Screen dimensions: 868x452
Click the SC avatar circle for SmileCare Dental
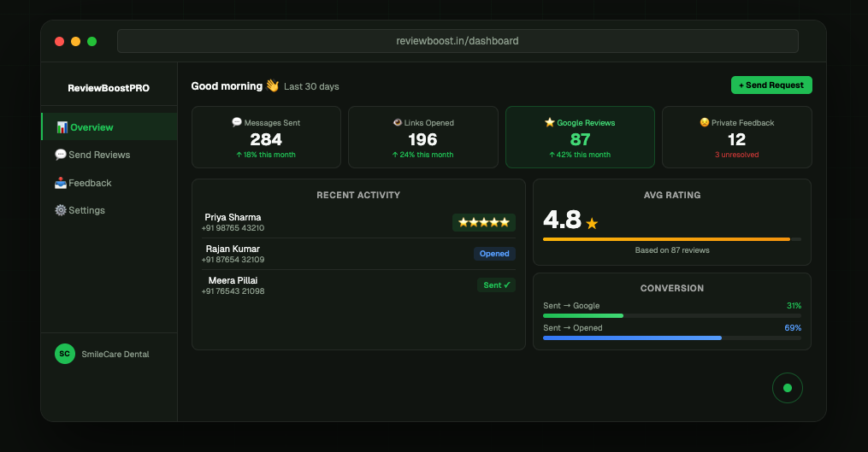(65, 354)
